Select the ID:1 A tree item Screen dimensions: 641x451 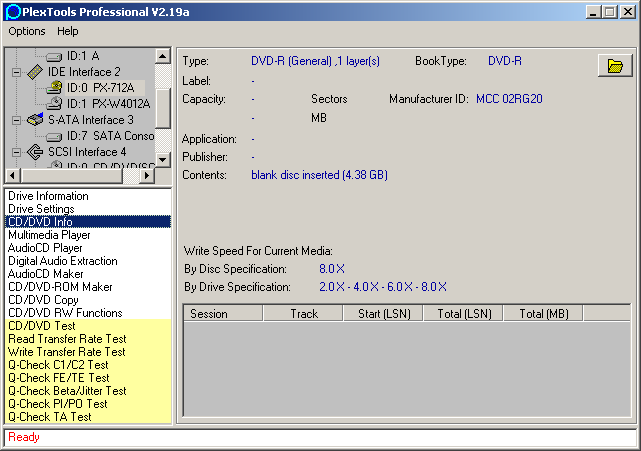[x=83, y=56]
